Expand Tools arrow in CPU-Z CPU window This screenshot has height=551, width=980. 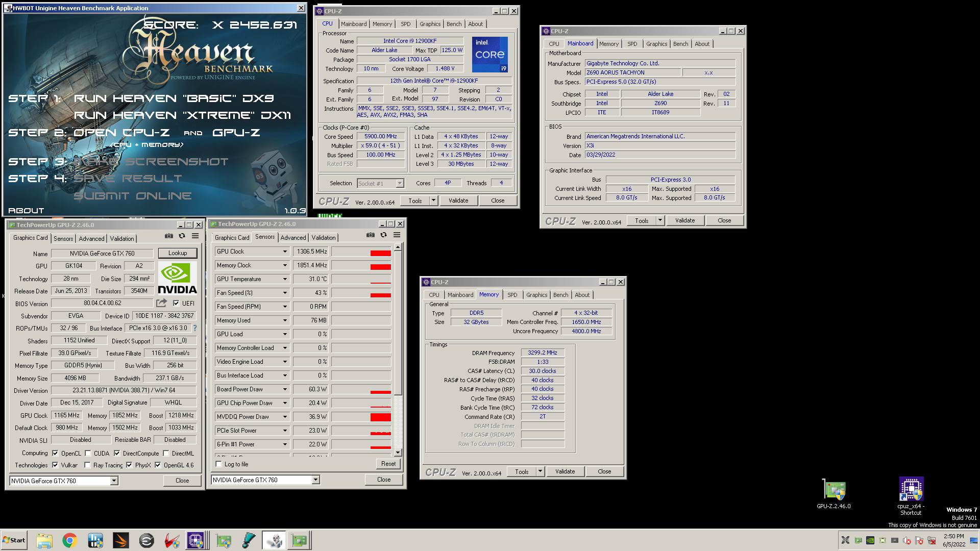(433, 201)
